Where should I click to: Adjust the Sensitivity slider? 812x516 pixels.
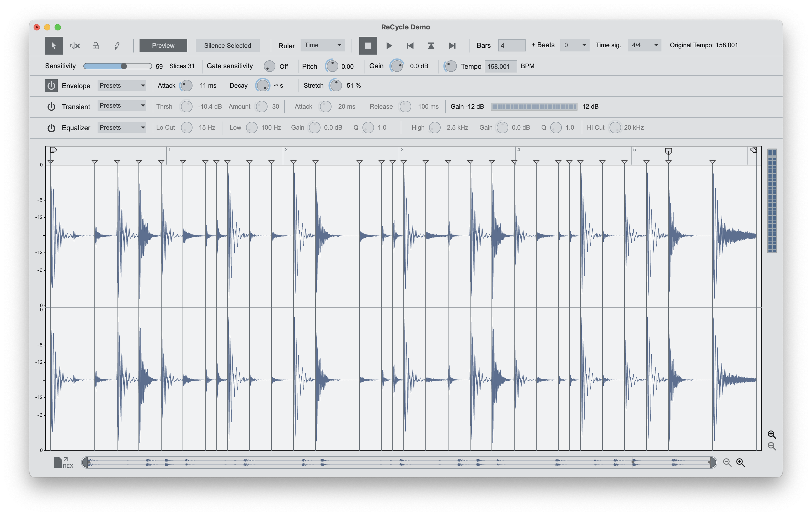click(117, 66)
